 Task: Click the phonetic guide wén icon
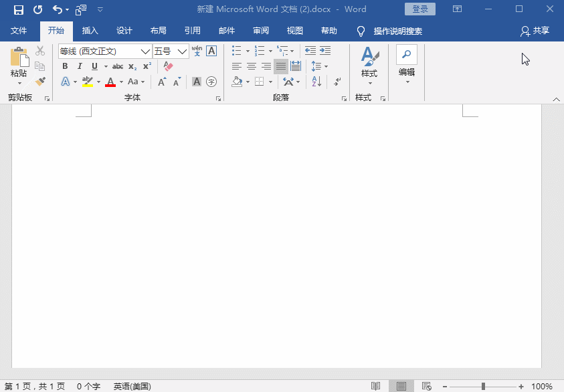[x=197, y=51]
